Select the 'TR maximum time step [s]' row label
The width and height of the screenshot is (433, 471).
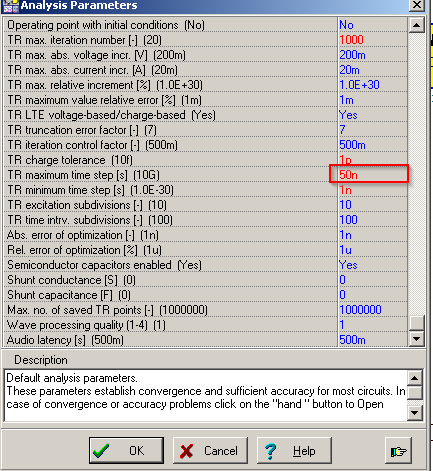83,175
